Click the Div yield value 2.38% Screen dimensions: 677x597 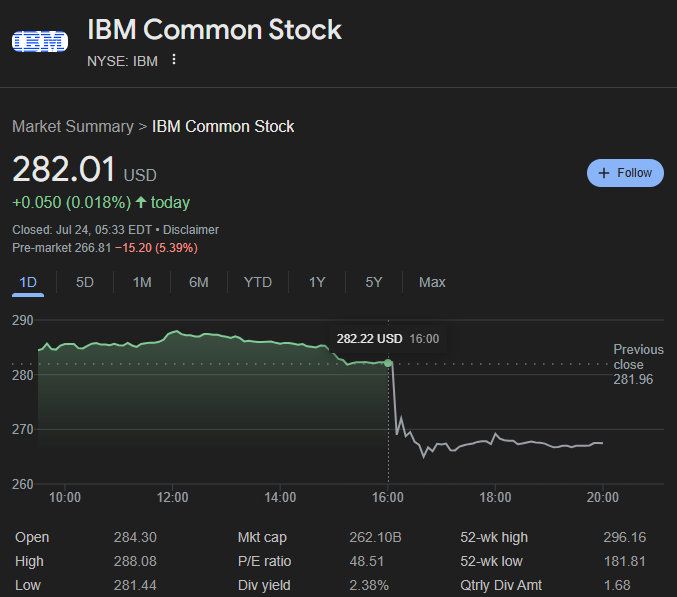tap(369, 585)
